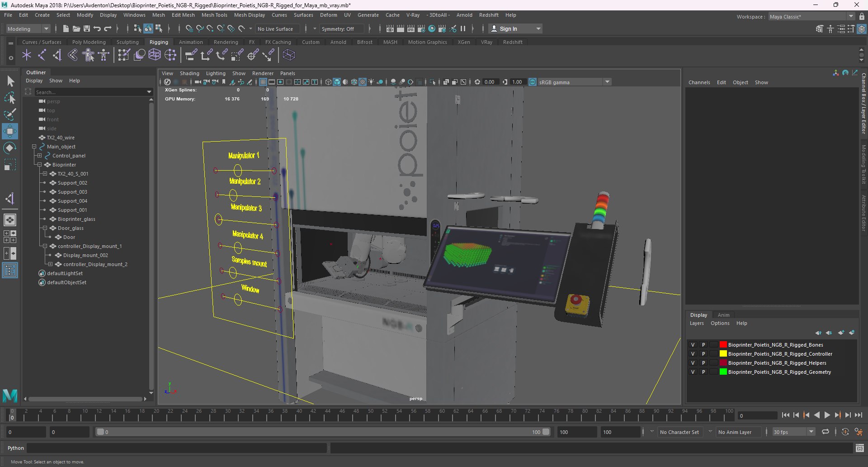Image resolution: width=868 pixels, height=467 pixels.
Task: Switch to the Animation shelf tab
Action: pyautogui.click(x=191, y=42)
